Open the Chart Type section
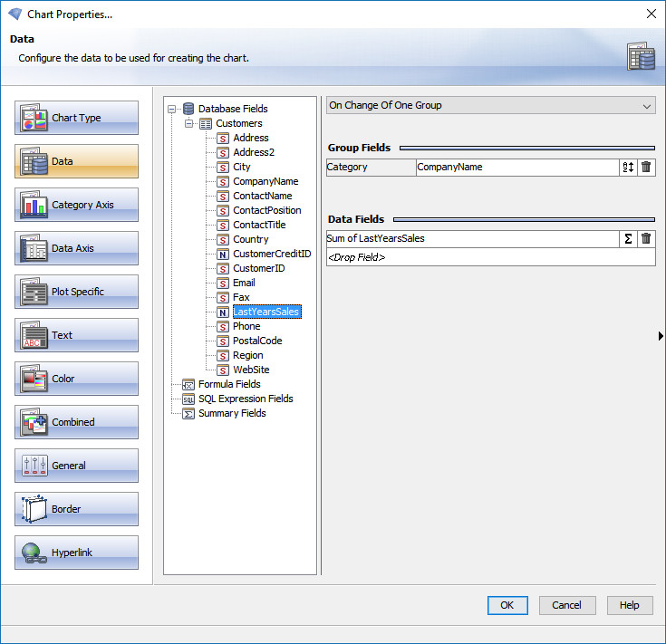 [x=77, y=118]
